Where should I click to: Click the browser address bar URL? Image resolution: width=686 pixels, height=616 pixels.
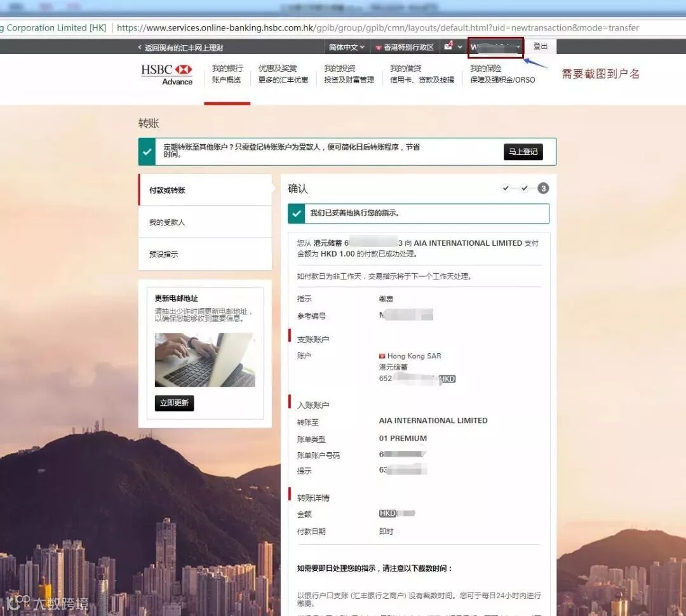click(377, 27)
